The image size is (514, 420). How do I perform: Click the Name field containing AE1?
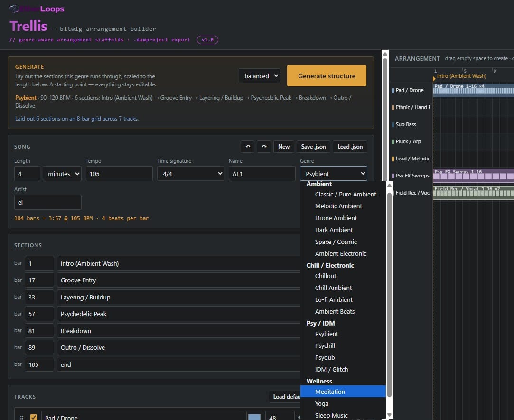(262, 174)
